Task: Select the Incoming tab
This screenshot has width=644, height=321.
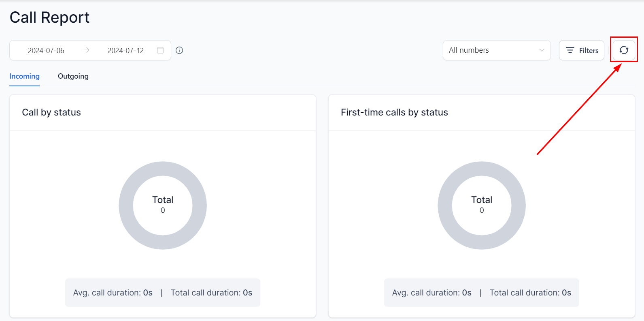Action: click(x=24, y=76)
